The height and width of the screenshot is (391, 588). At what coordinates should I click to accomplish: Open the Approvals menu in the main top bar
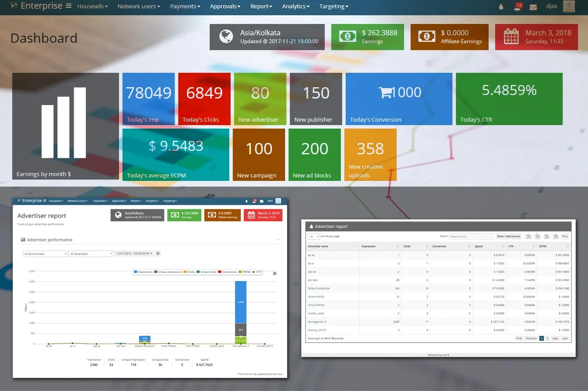[225, 7]
